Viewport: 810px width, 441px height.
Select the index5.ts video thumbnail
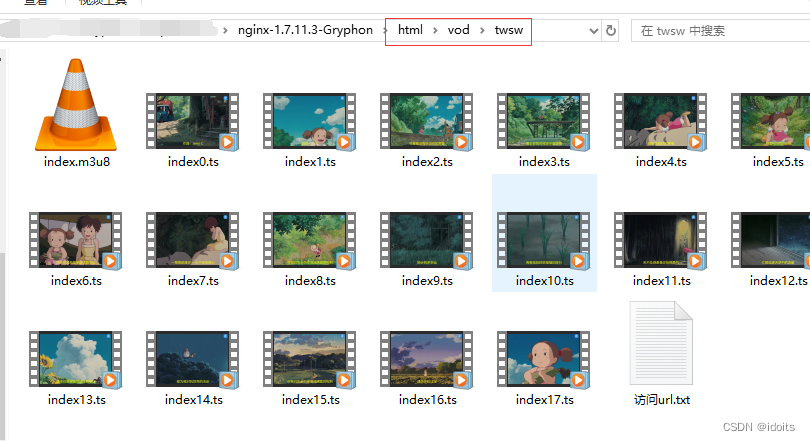(x=771, y=122)
